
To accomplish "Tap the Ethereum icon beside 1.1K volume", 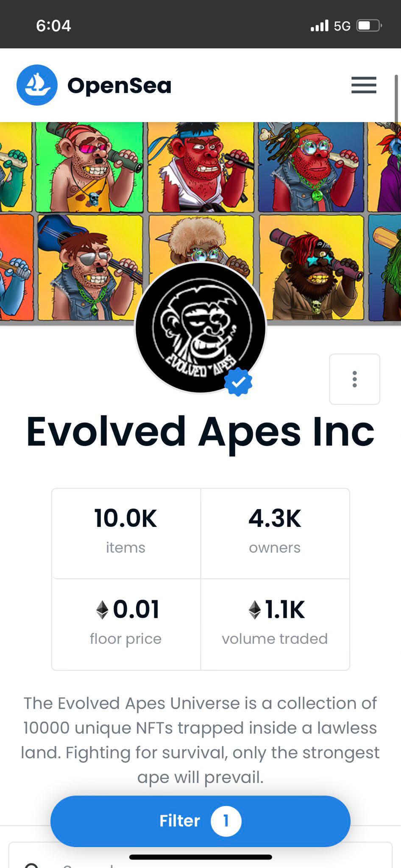I will 254,610.
